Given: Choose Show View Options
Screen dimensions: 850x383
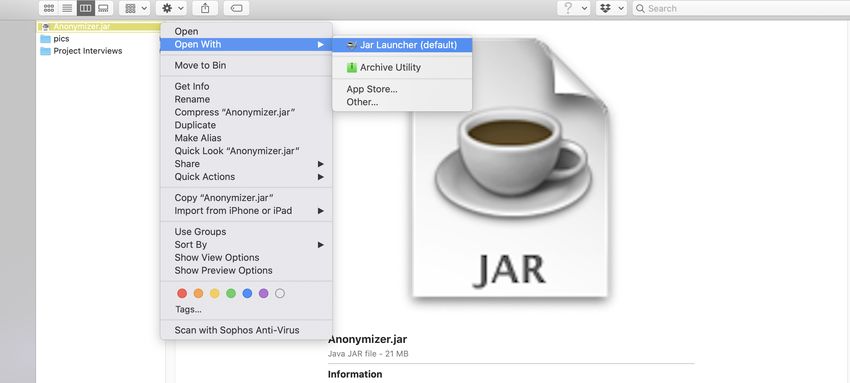Looking at the screenshot, I should click(x=246, y=257).
